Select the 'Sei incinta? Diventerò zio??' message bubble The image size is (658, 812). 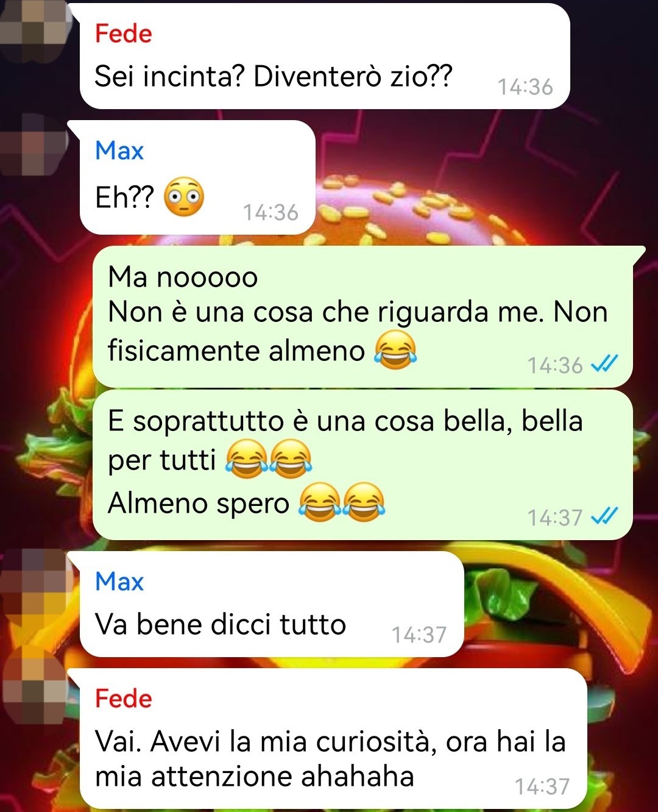324,56
